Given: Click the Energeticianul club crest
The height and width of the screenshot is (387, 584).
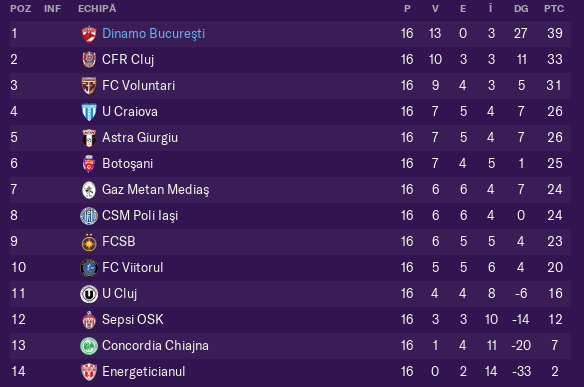Looking at the screenshot, I should tap(89, 372).
